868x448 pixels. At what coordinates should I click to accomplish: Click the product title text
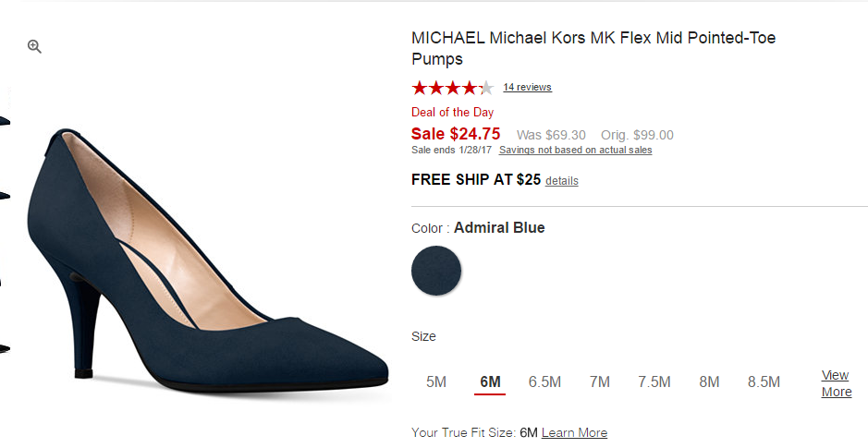pos(593,49)
